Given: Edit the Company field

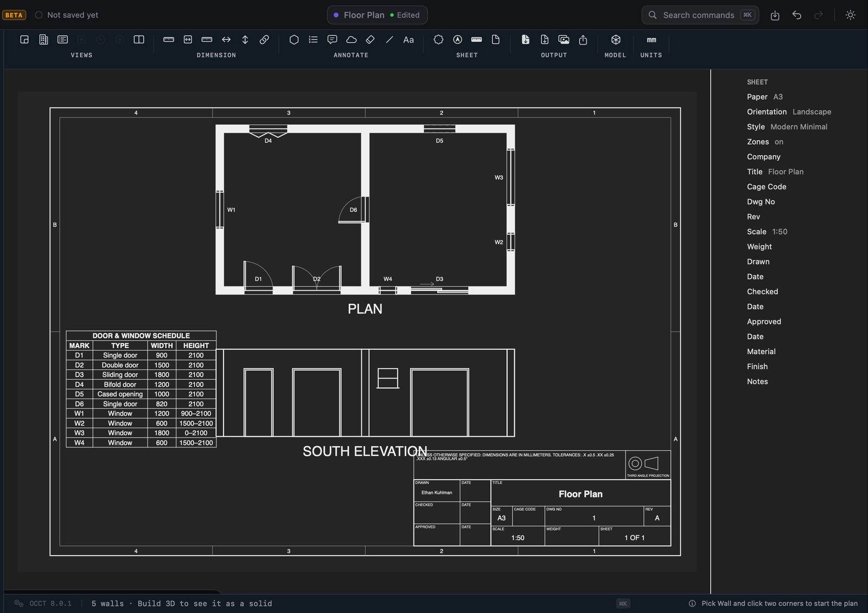Looking at the screenshot, I should [764, 157].
